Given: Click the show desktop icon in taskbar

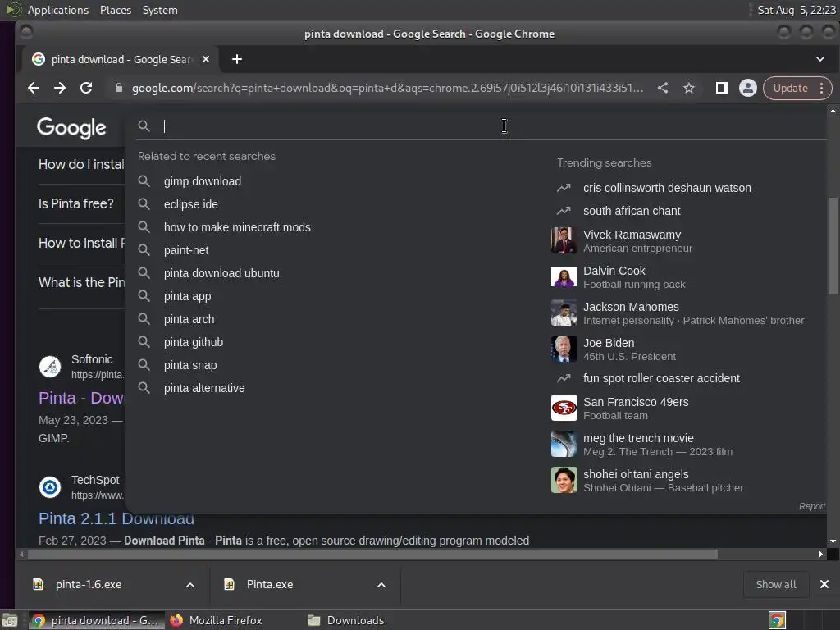Looking at the screenshot, I should coord(10,620).
